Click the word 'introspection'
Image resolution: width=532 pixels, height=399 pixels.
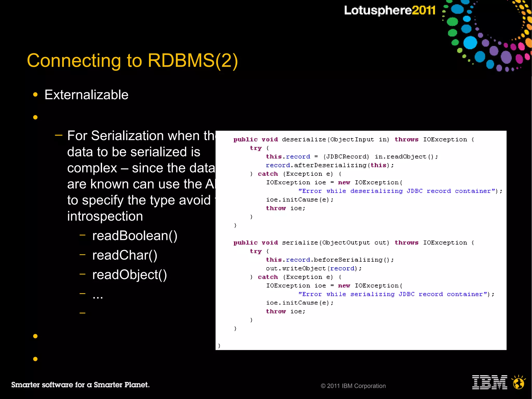coord(105,216)
